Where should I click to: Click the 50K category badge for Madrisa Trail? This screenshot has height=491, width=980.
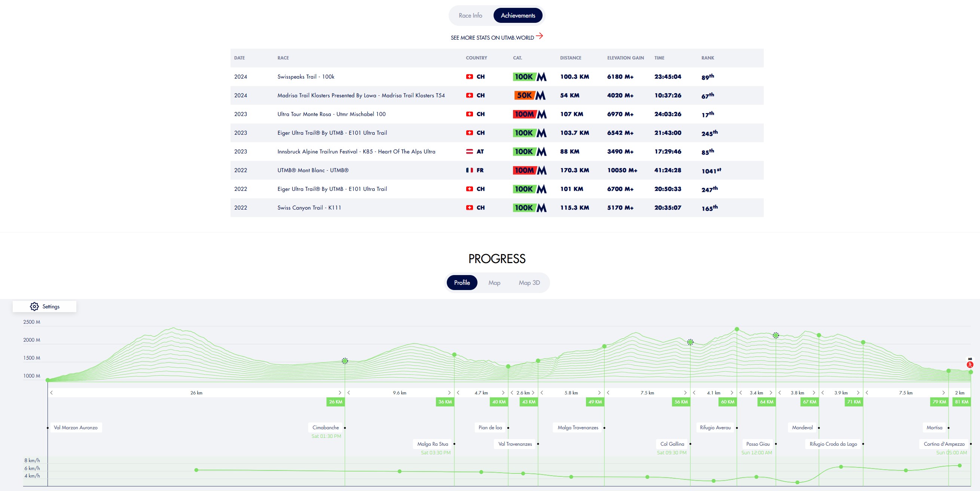point(529,95)
